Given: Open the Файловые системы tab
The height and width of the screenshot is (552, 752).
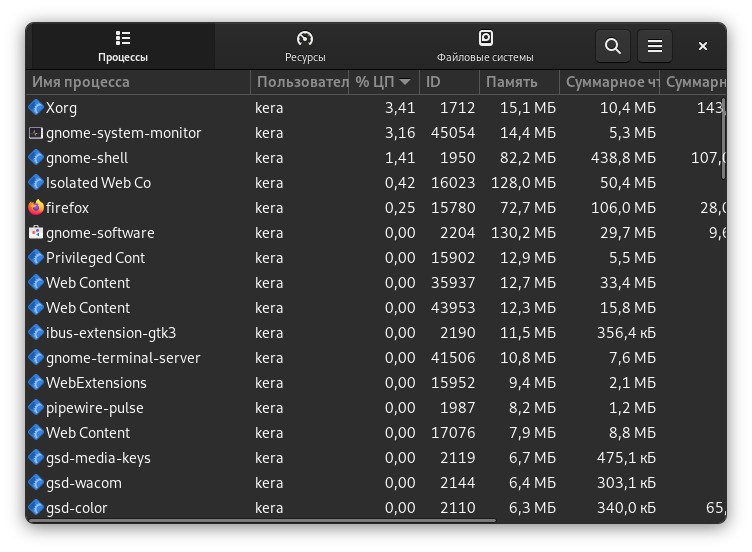Looking at the screenshot, I should tap(485, 46).
